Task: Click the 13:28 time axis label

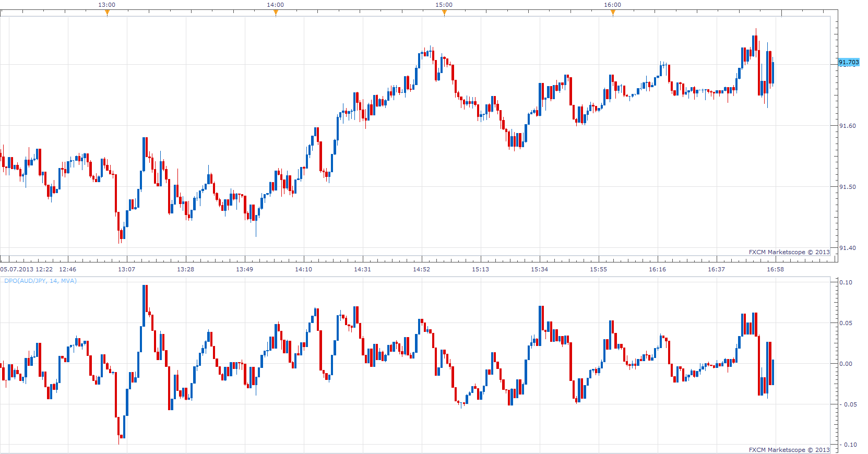Action: pos(186,269)
